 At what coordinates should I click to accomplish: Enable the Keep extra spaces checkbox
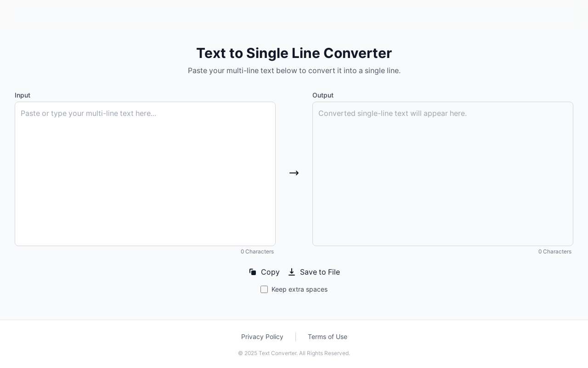[264, 289]
